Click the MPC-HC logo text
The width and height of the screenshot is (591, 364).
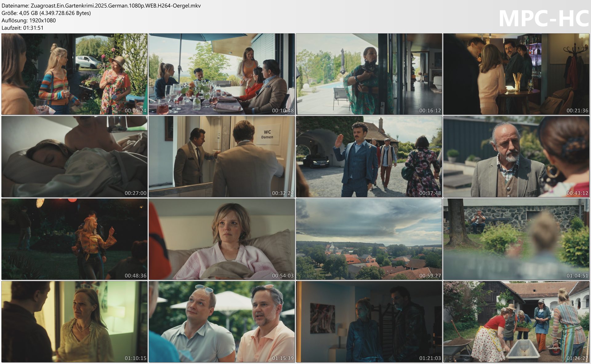[543, 18]
